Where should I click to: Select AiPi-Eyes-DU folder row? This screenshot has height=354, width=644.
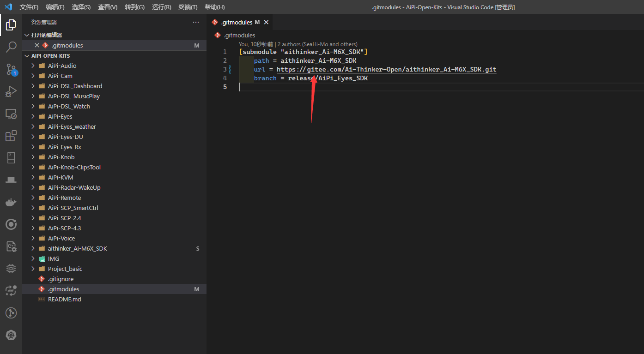click(x=114, y=137)
